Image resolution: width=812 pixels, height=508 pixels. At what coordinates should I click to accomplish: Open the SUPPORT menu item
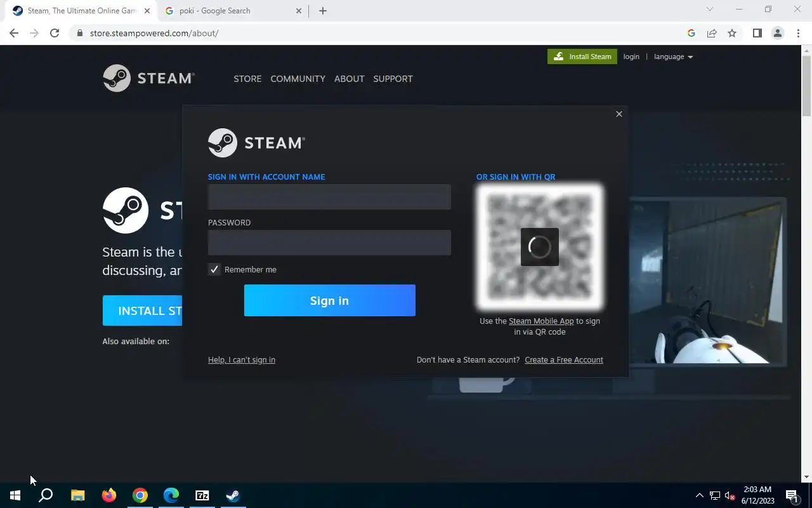pyautogui.click(x=393, y=79)
